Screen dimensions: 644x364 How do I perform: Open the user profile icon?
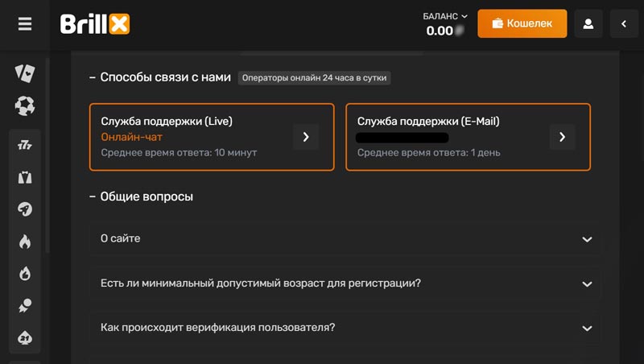(x=588, y=24)
